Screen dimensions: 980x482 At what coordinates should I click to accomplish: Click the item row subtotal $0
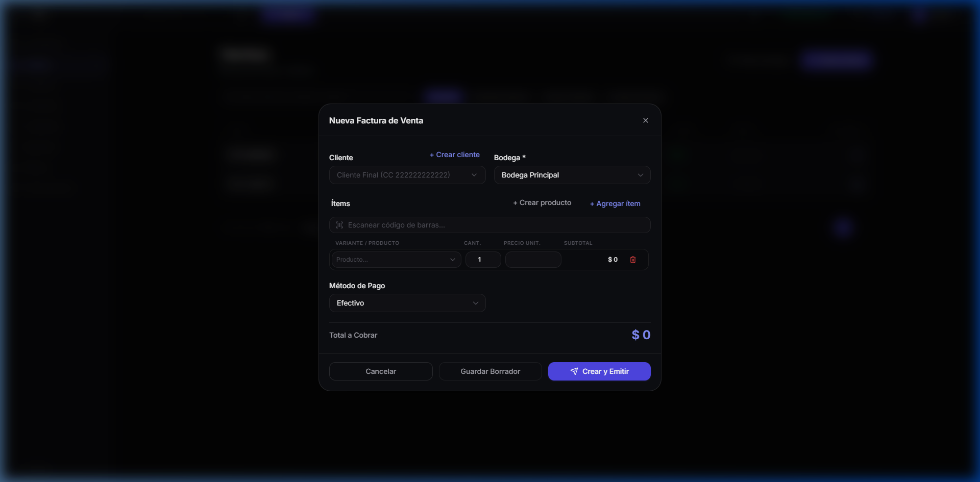point(612,260)
